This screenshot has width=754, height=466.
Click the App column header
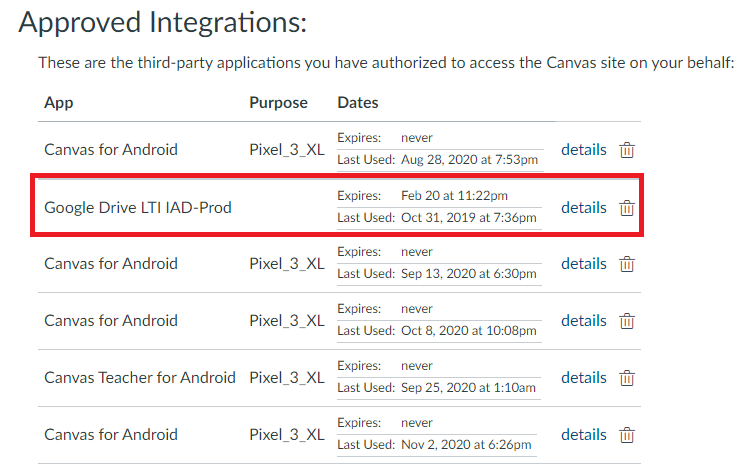tap(59, 102)
